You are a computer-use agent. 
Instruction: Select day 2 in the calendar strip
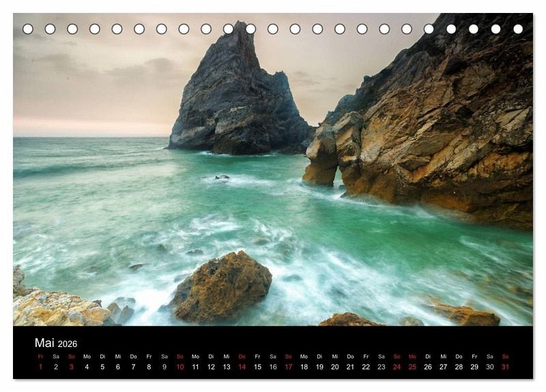(56, 367)
